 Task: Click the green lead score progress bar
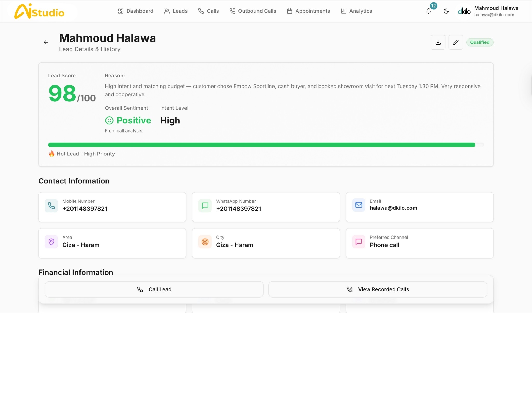[261, 145]
